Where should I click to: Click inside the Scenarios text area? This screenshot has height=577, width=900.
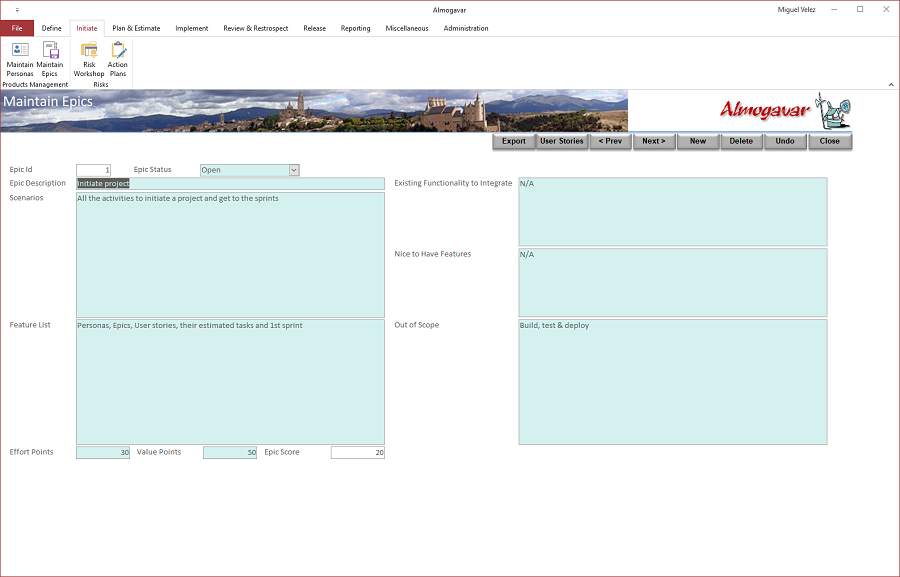[230, 255]
